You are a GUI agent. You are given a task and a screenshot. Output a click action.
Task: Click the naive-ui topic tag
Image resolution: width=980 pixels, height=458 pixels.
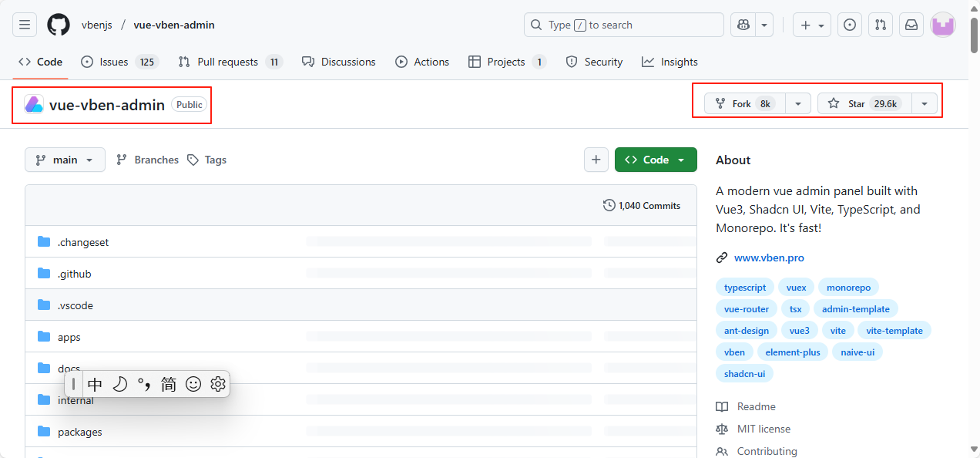[857, 352]
